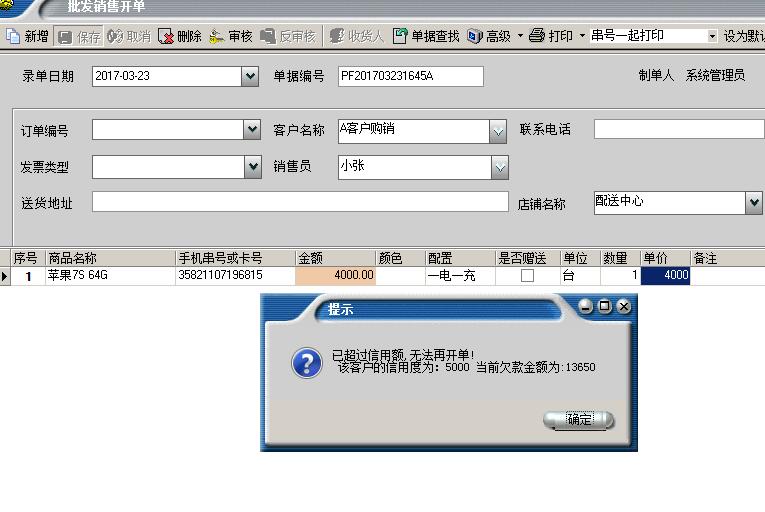This screenshot has width=765, height=512.
Task: Click the question mark icon in dialog
Action: [307, 363]
